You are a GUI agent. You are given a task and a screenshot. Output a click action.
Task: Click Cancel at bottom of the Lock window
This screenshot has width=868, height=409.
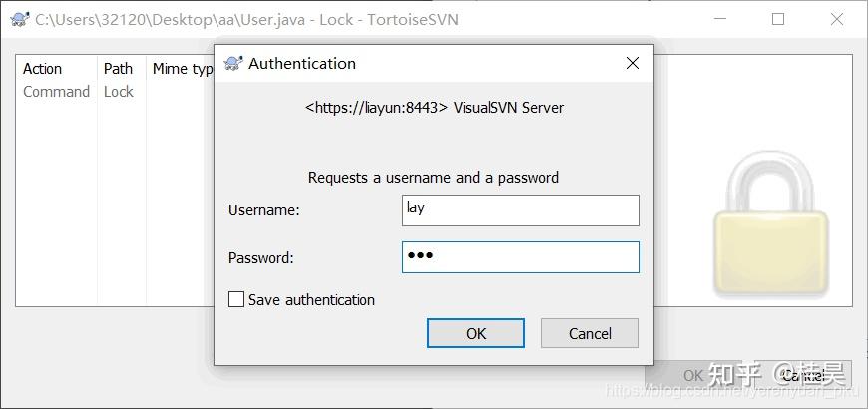pos(803,376)
